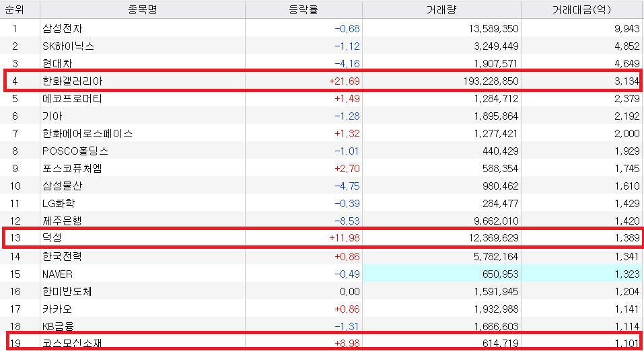Click trading value 1,101

point(627,343)
